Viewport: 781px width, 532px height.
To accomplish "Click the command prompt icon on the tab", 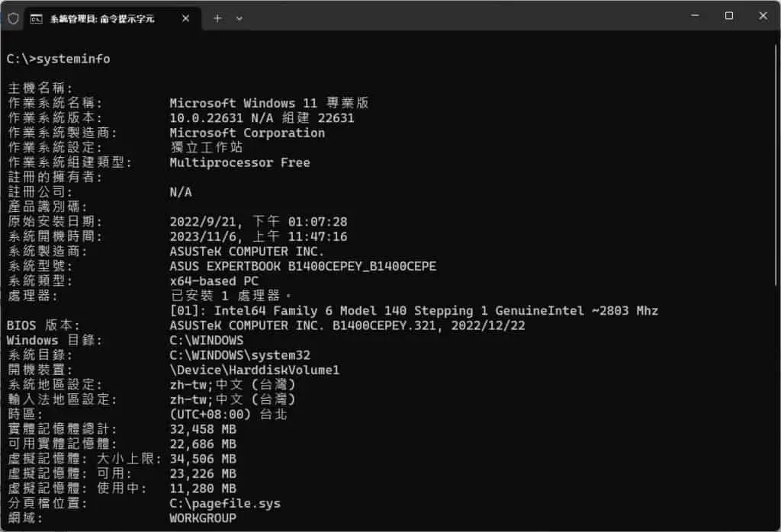I will (x=37, y=19).
